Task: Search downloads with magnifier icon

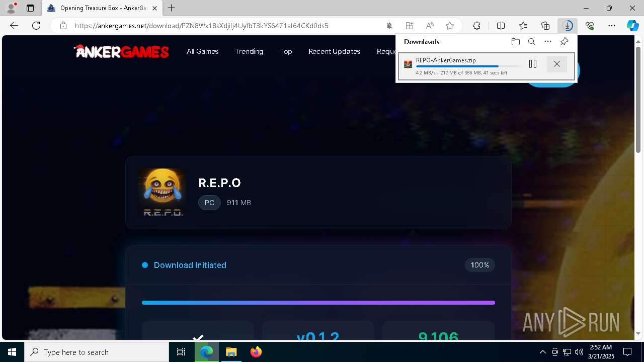Action: [x=532, y=42]
